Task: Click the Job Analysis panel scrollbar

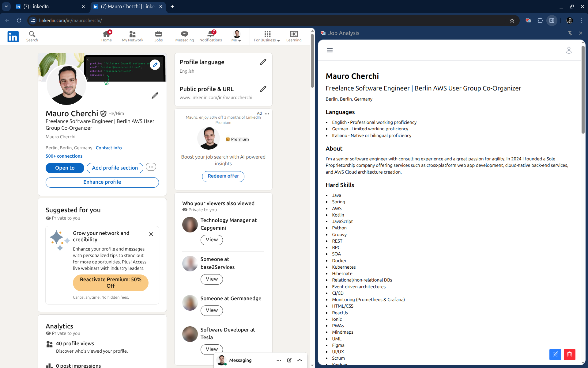Action: (x=583, y=89)
